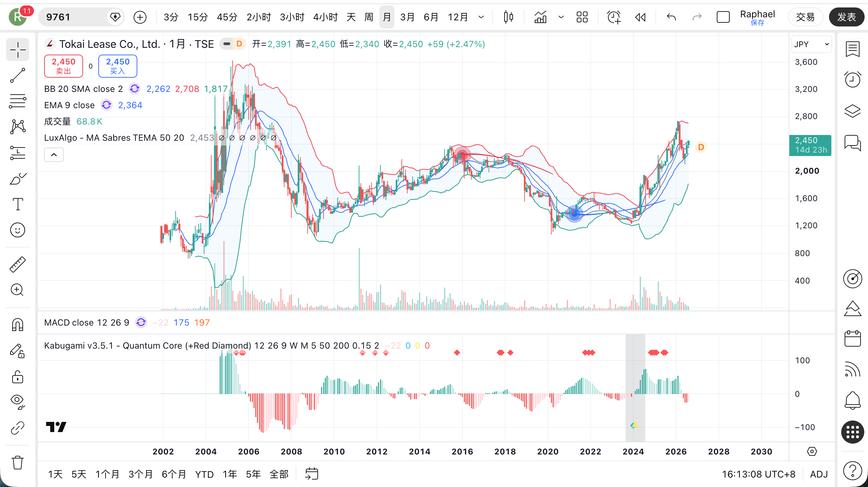Open the emoji and icons picker

pos(18,230)
